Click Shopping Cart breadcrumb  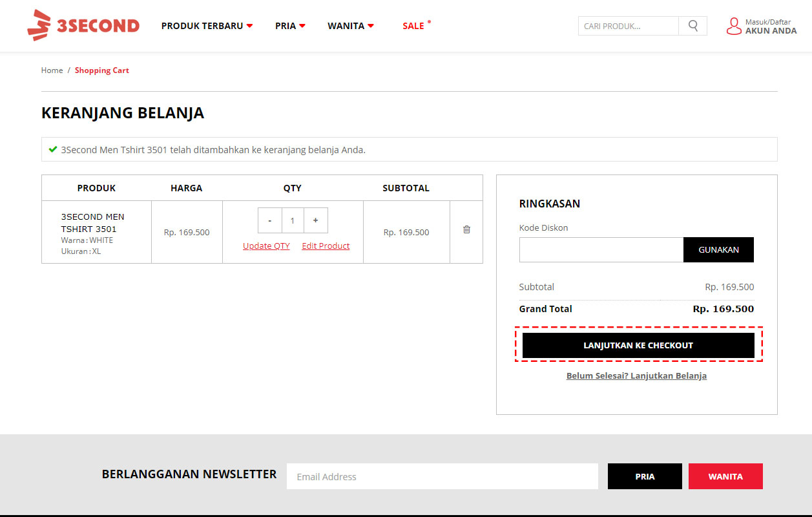(x=102, y=70)
